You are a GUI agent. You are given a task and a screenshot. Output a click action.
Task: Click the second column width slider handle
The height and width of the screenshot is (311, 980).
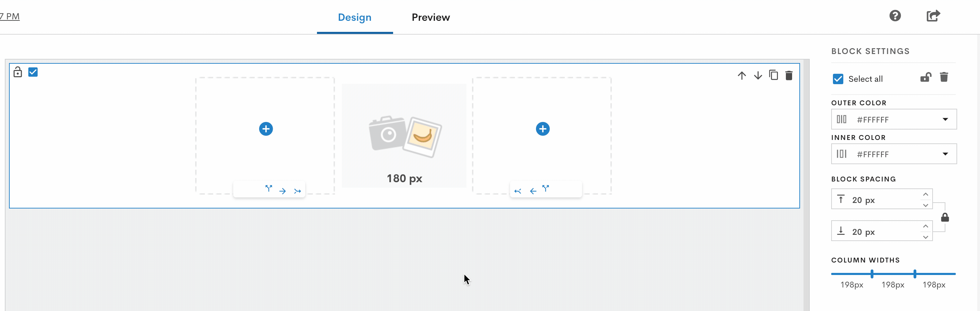pos(915,274)
